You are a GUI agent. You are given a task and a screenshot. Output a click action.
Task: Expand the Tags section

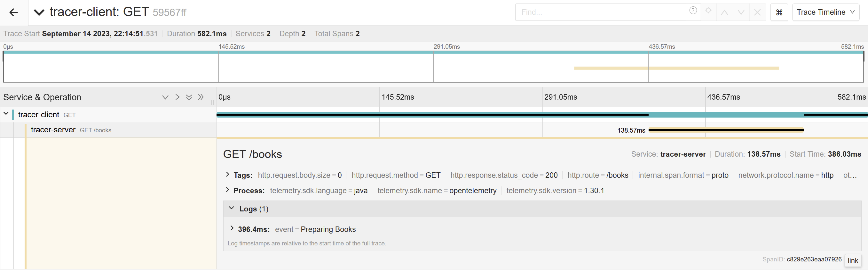coord(227,175)
